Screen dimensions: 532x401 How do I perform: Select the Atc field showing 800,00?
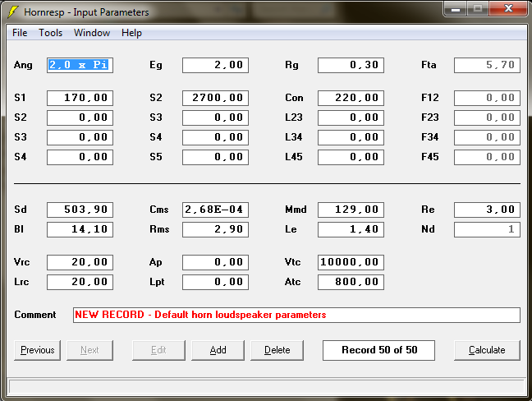[351, 282]
